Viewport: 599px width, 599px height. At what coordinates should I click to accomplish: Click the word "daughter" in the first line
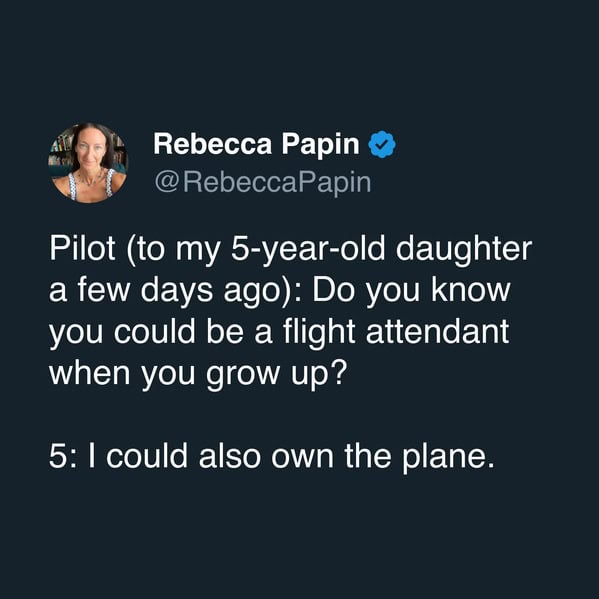463,250
